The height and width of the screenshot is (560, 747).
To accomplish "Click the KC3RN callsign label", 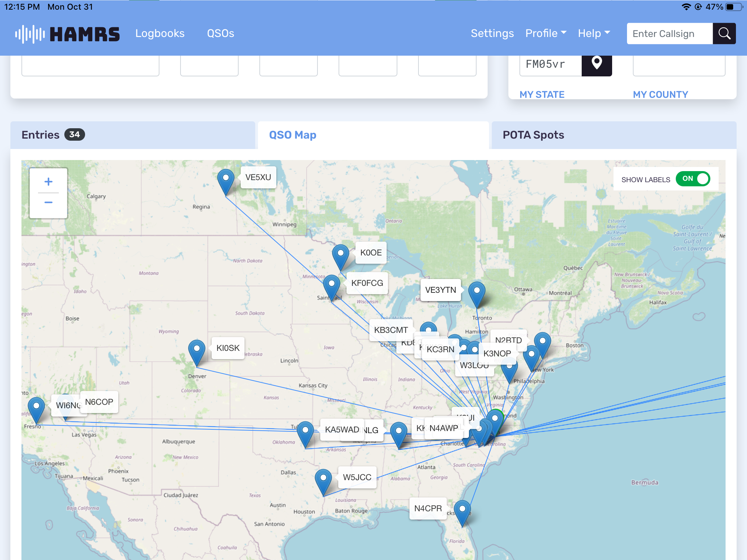I will (x=441, y=349).
